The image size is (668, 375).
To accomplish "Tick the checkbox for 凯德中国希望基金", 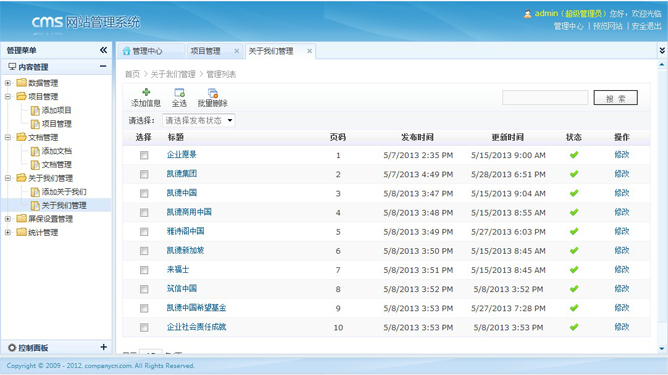I will (144, 309).
